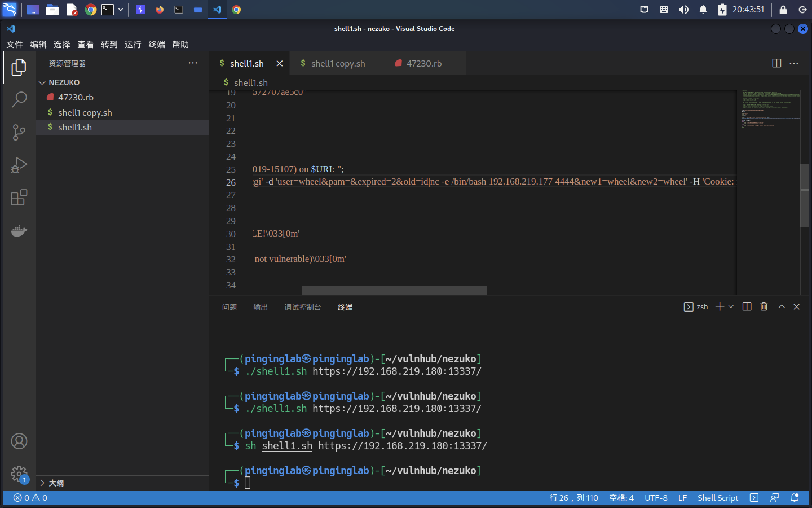Select the zsh terminal entry
This screenshot has height=508, width=812.
point(696,306)
